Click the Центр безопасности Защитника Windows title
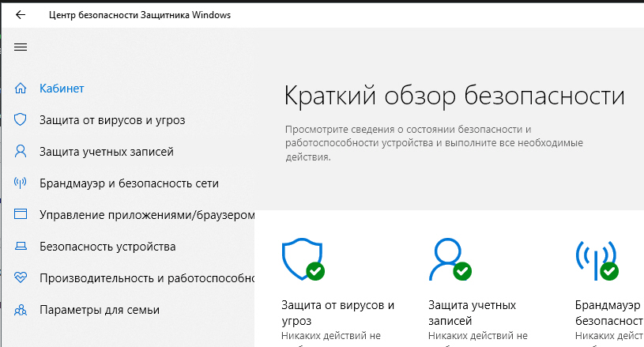This screenshot has width=644, height=347. (140, 15)
